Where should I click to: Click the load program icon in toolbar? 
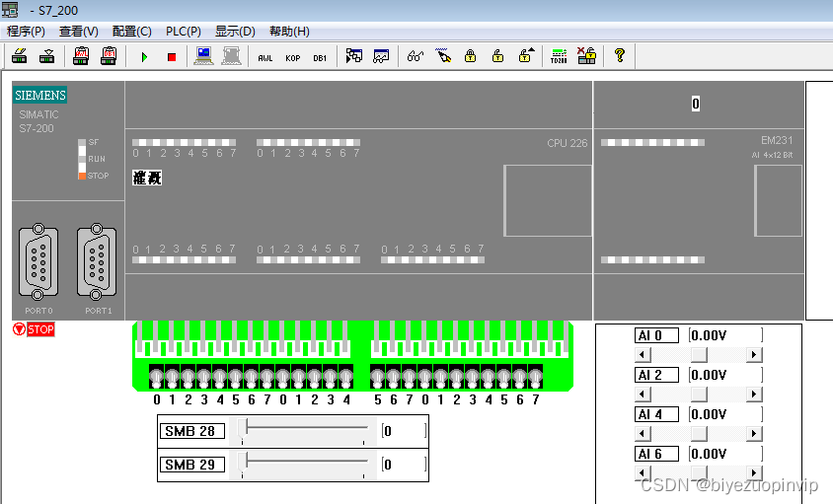[20, 56]
